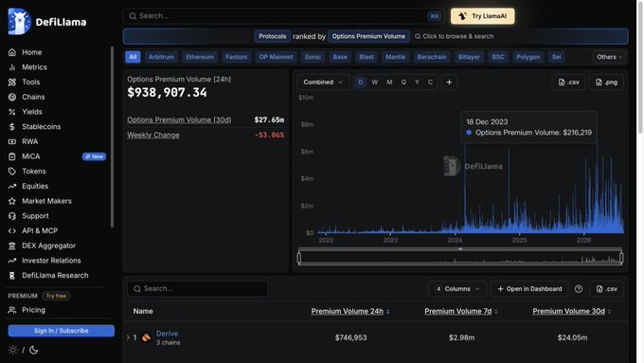Image resolution: width=644 pixels, height=363 pixels.
Task: Switch to dark theme moon icon
Action: click(34, 350)
